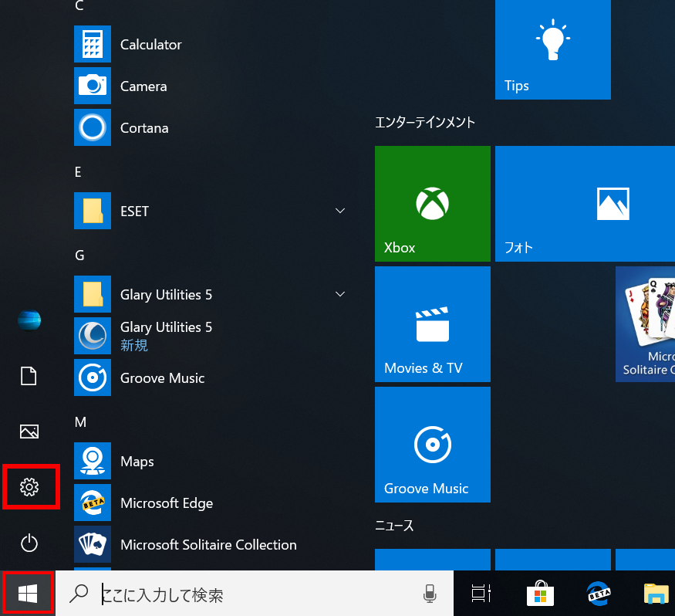Click the Windows Start button
675x616 pixels.
(x=28, y=593)
